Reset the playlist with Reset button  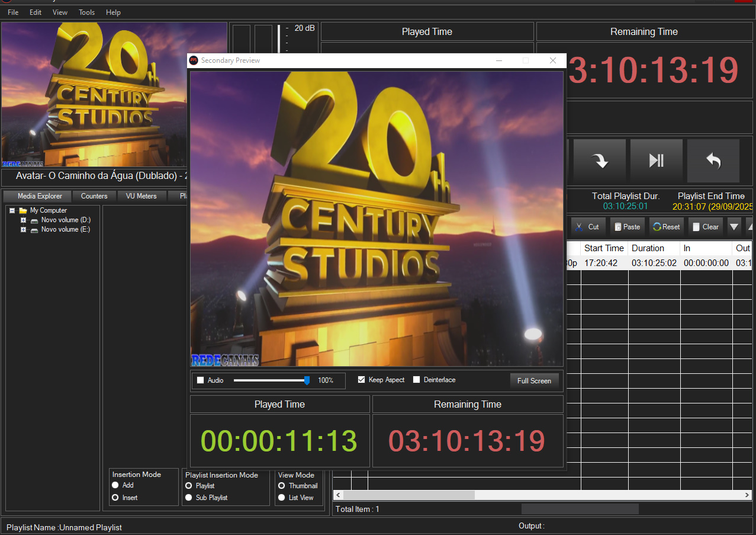pos(666,227)
